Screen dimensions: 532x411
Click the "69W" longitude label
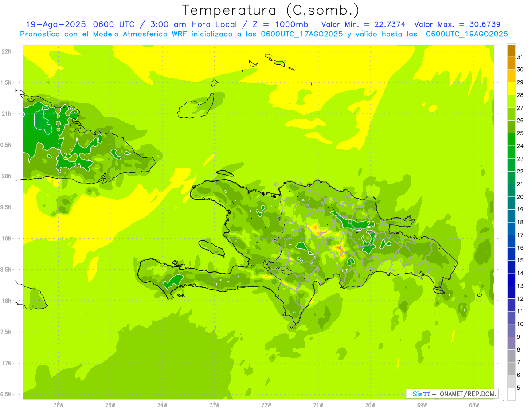[x=422, y=405]
